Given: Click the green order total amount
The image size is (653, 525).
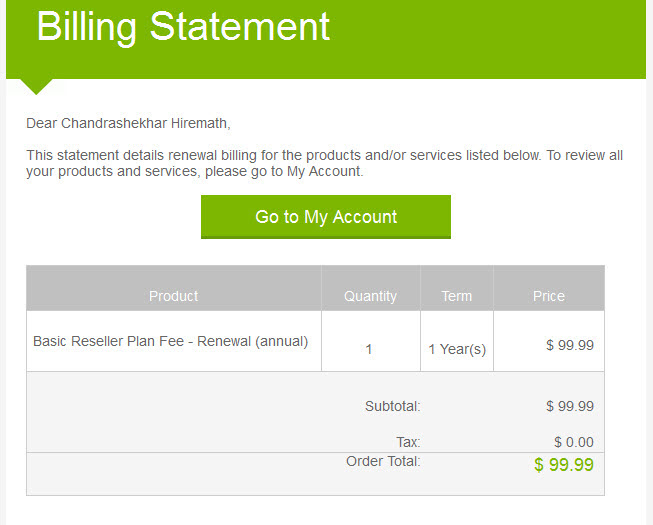Looking at the screenshot, I should [x=564, y=465].
